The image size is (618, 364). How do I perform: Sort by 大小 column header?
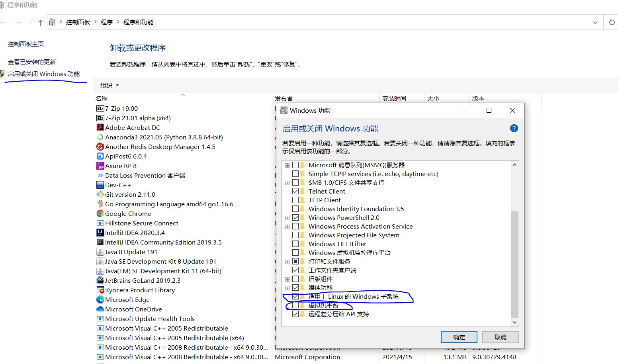point(447,98)
